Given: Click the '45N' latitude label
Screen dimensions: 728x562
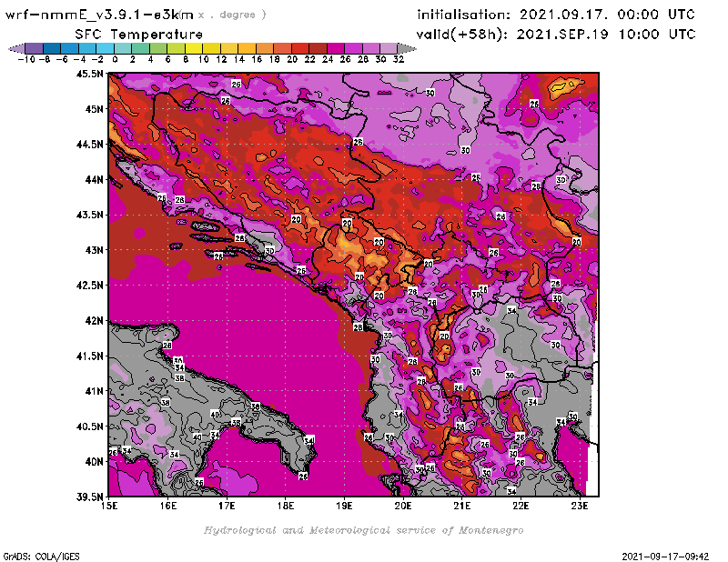Looking at the screenshot, I should tap(94, 109).
